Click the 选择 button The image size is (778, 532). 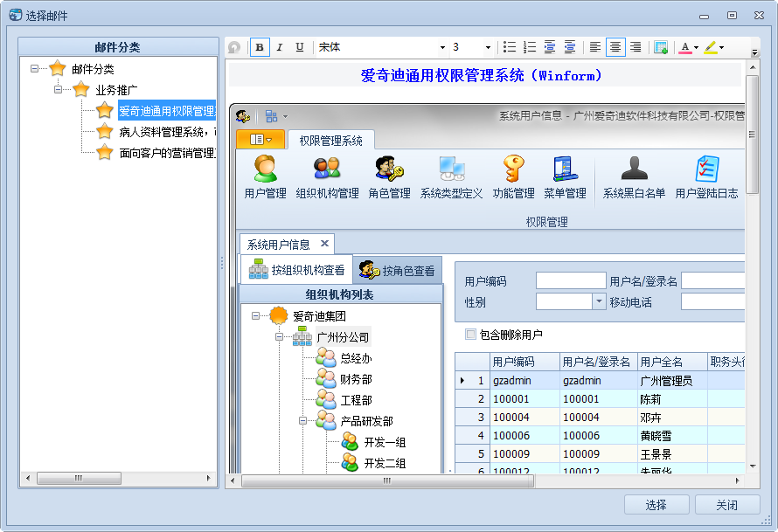tap(656, 505)
